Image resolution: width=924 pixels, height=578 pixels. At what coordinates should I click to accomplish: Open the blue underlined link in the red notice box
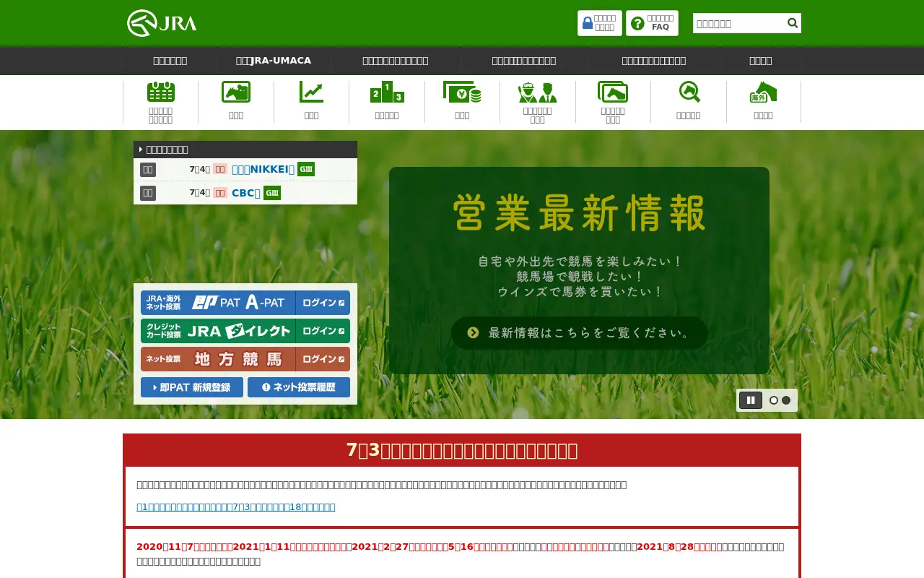[x=236, y=507]
